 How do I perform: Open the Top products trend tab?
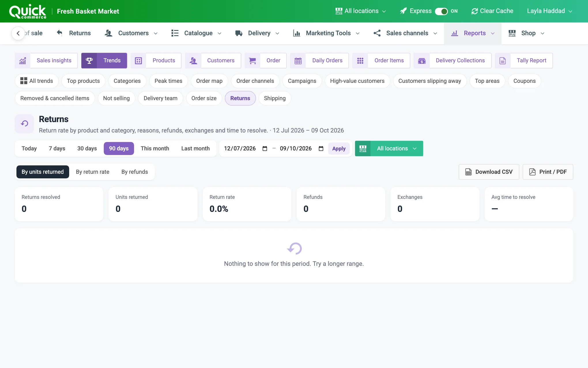coord(83,81)
